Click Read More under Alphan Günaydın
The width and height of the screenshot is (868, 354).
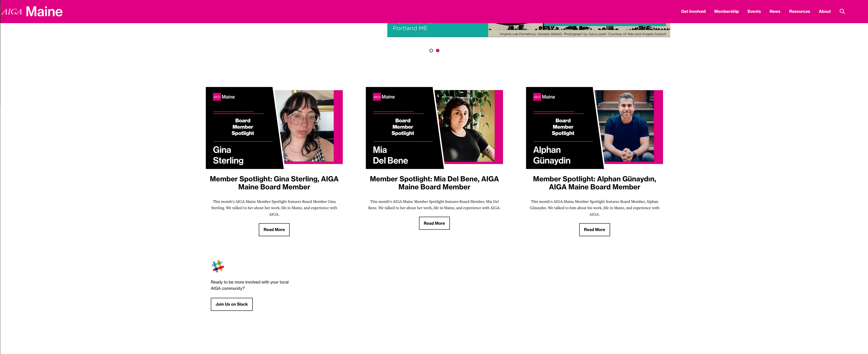pos(594,230)
